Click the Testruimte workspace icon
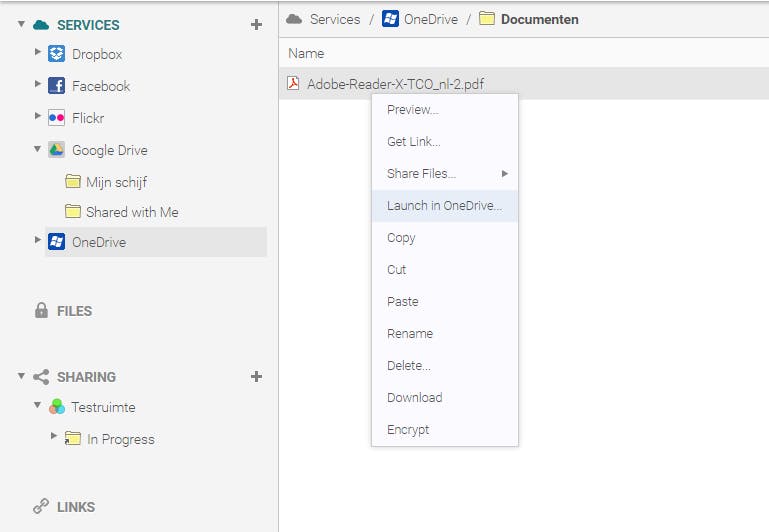Viewport: 769px width, 532px height. (x=56, y=407)
